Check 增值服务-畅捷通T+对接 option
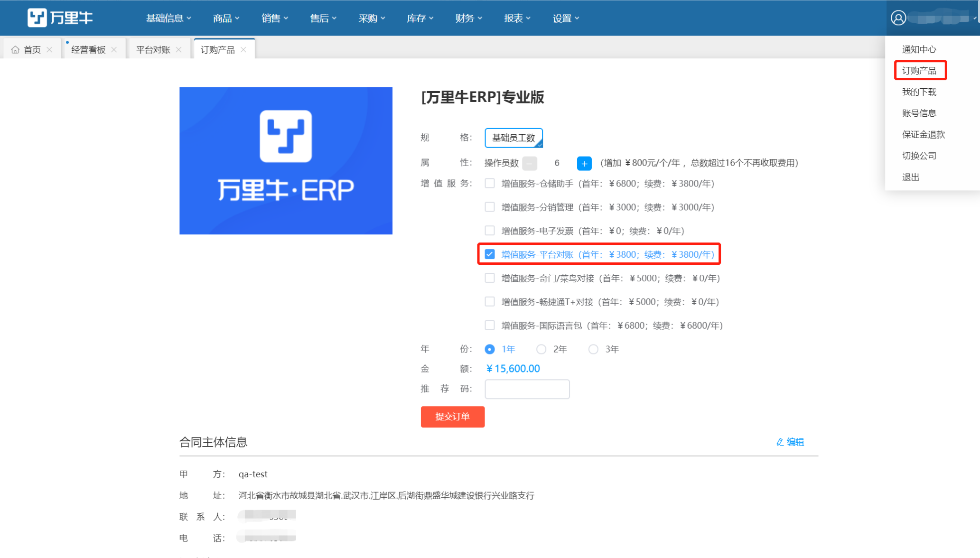 click(x=489, y=302)
